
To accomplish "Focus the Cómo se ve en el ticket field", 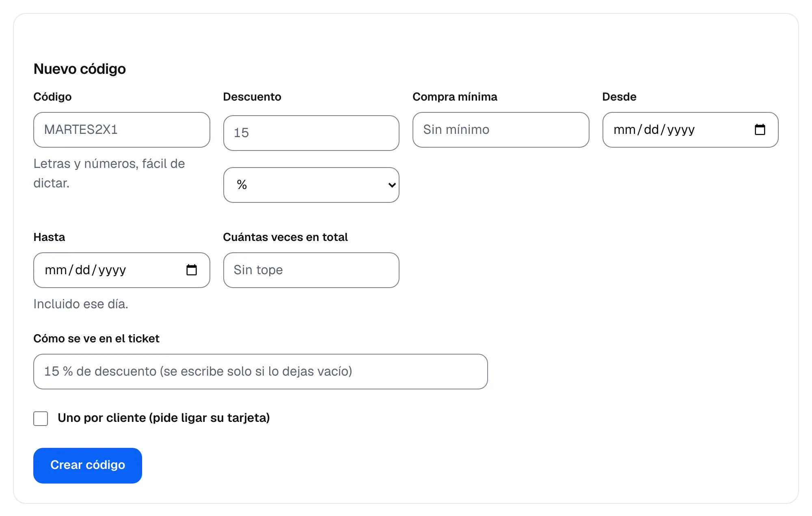I will [x=261, y=372].
